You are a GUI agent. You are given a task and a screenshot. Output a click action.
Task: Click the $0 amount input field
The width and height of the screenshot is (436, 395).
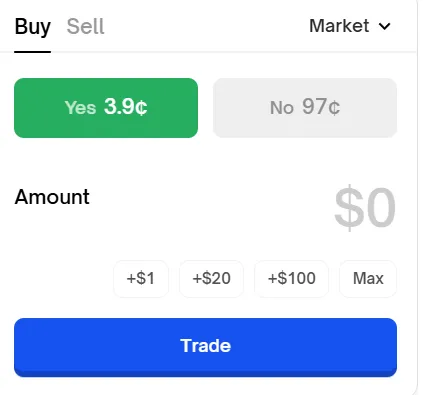(x=365, y=207)
